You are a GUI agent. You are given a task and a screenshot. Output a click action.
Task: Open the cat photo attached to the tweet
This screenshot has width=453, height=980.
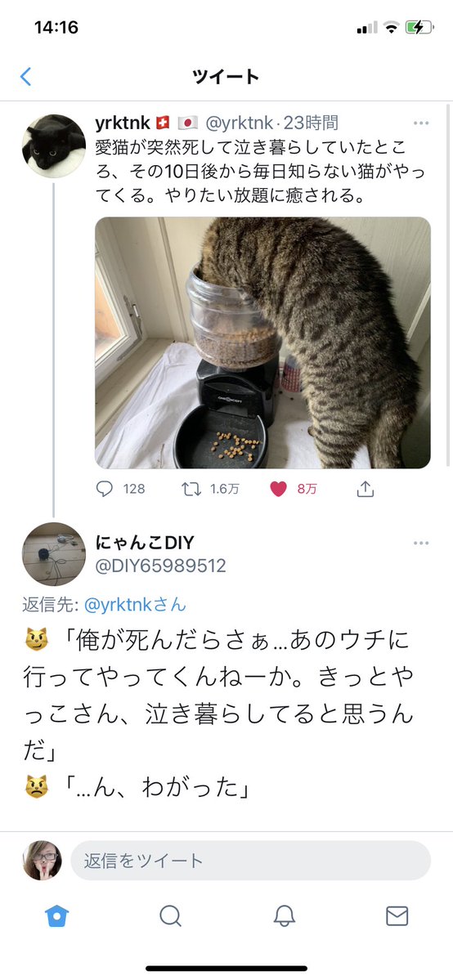(x=262, y=342)
